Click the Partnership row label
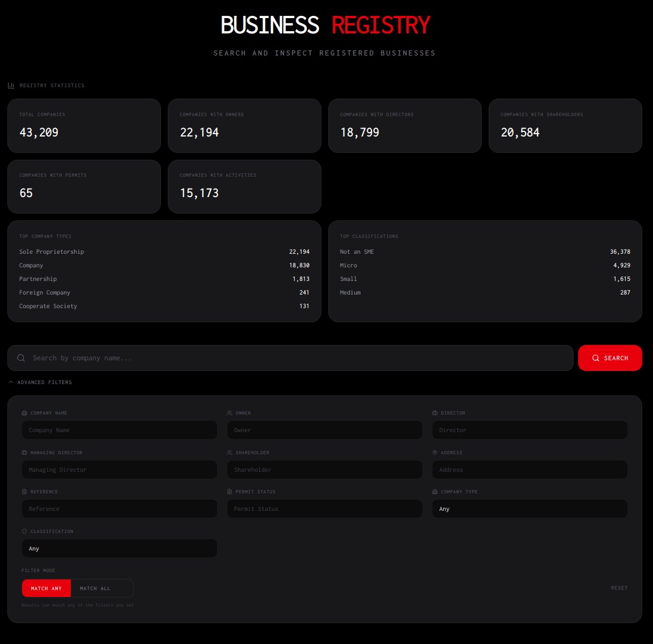This screenshot has width=653, height=644. [38, 279]
